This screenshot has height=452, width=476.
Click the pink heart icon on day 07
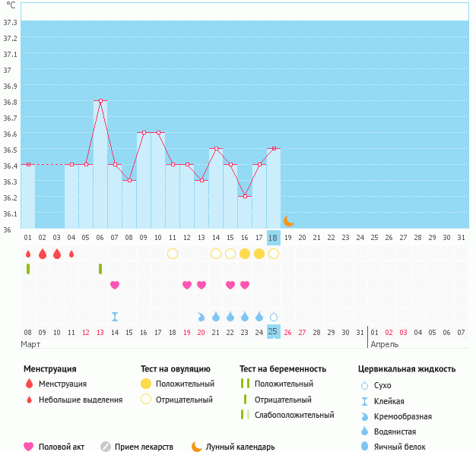[x=115, y=285]
